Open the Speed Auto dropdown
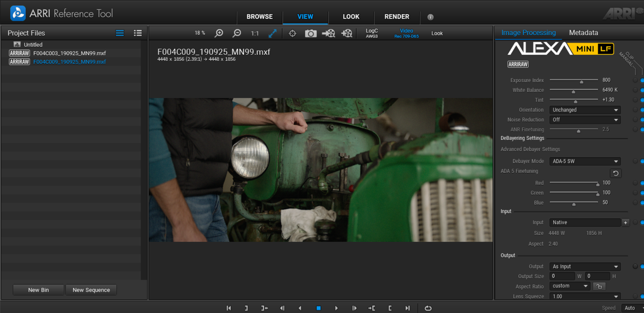Viewport: 644px width, 313px height. (x=633, y=308)
